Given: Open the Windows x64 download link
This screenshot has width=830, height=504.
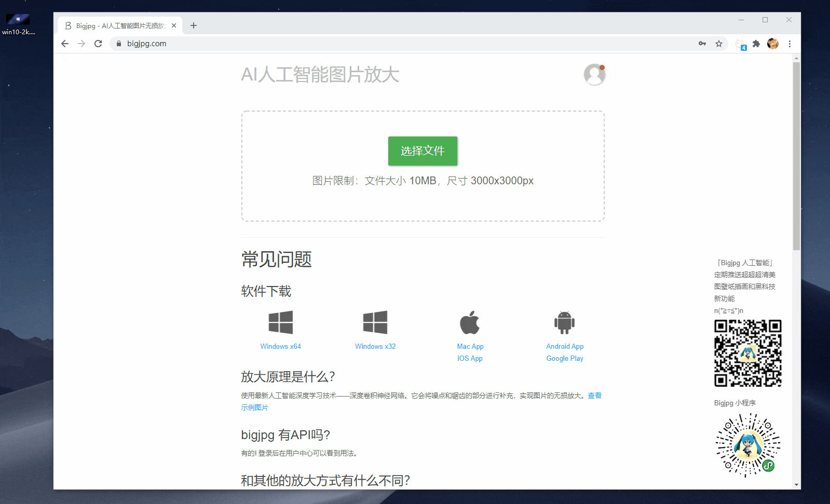Looking at the screenshot, I should coord(281,346).
